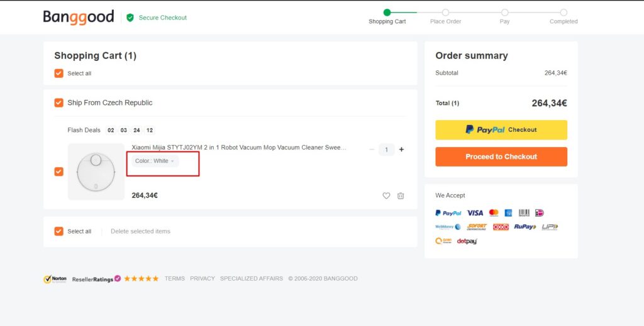Image resolution: width=644 pixels, height=326 pixels.
Task: Click the VISA payment logo
Action: coord(475,213)
